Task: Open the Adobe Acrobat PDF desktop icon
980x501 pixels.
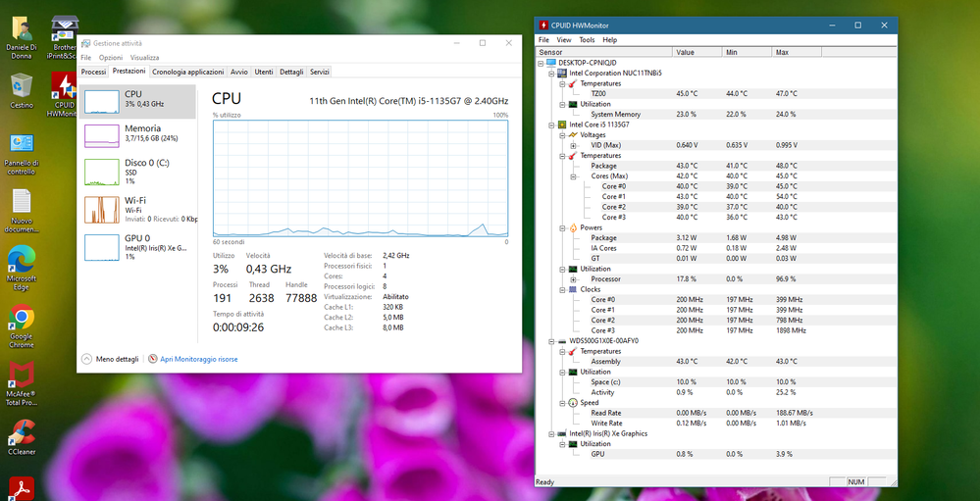Action: coord(22,488)
